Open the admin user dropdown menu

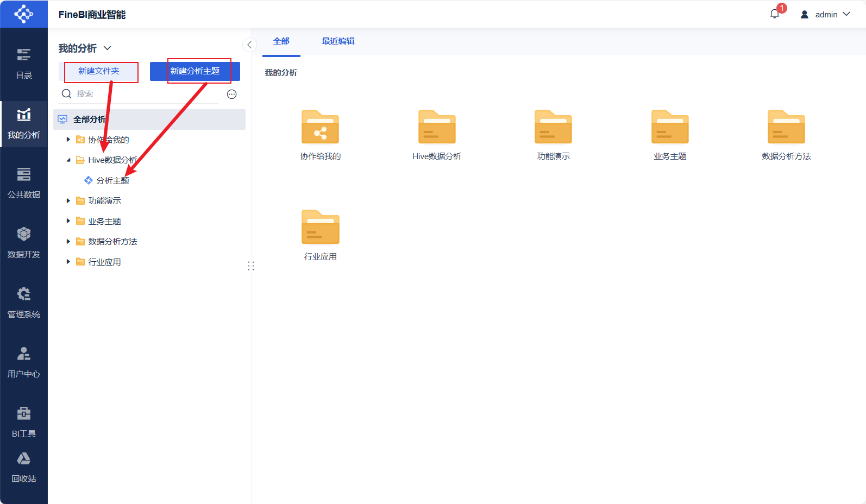825,15
